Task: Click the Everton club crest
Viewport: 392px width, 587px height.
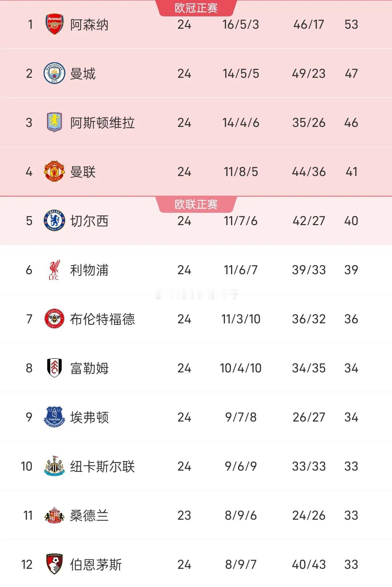Action: [x=54, y=417]
